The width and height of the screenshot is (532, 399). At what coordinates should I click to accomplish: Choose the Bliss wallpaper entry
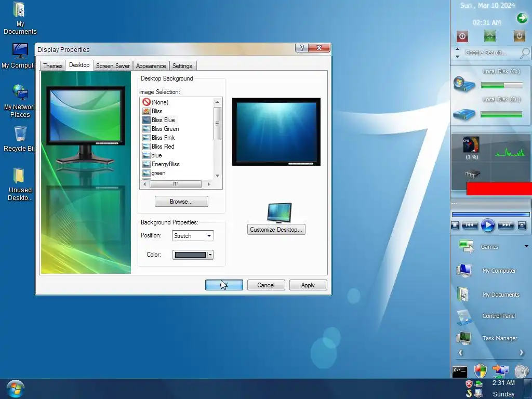[x=152, y=111]
